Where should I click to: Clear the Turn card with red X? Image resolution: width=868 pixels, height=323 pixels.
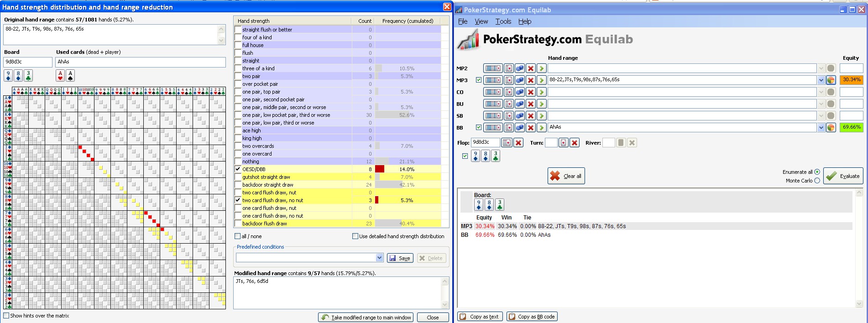[575, 143]
